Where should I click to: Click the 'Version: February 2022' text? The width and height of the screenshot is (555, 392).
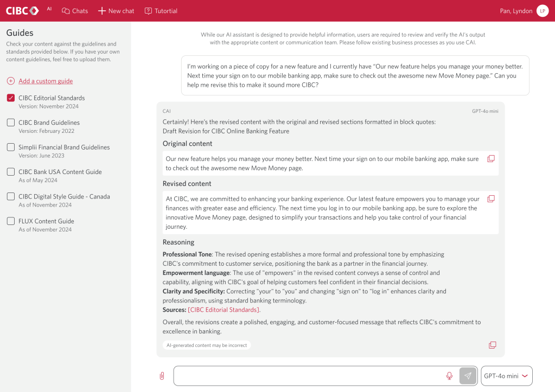46,131
